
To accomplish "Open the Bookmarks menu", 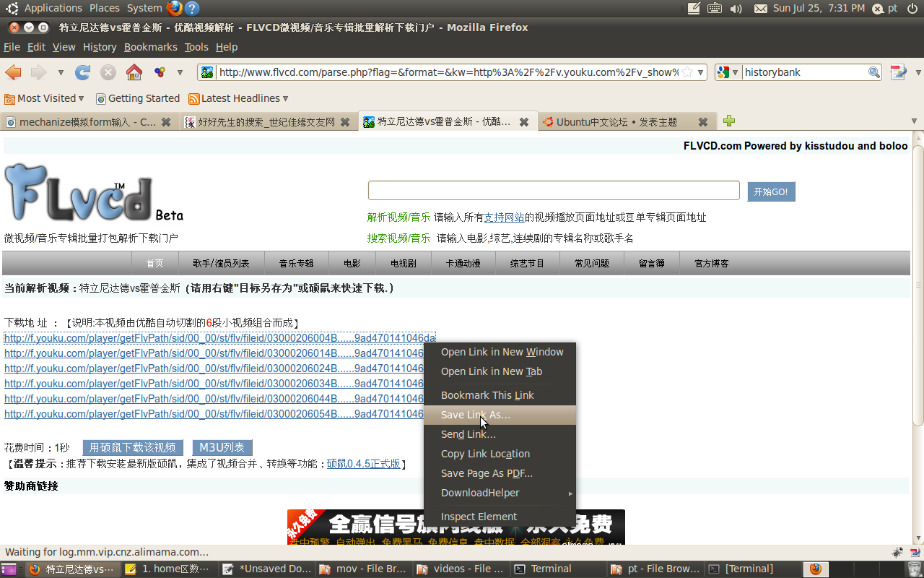I will 150,47.
